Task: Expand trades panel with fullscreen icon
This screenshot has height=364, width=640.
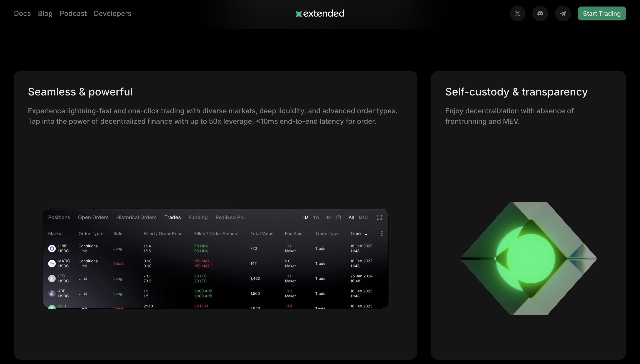Action: (379, 217)
